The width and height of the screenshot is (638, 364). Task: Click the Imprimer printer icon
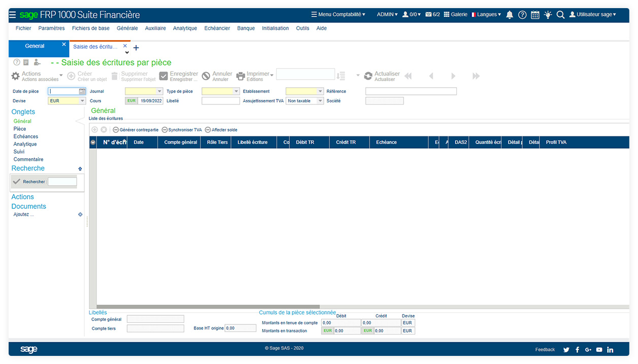pyautogui.click(x=241, y=76)
